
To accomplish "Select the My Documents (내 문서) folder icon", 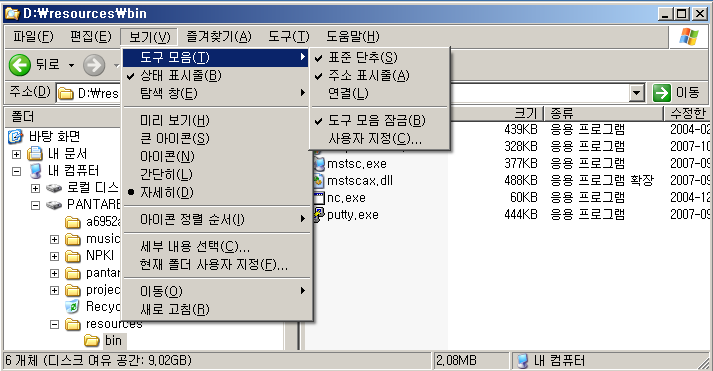I will [35, 154].
